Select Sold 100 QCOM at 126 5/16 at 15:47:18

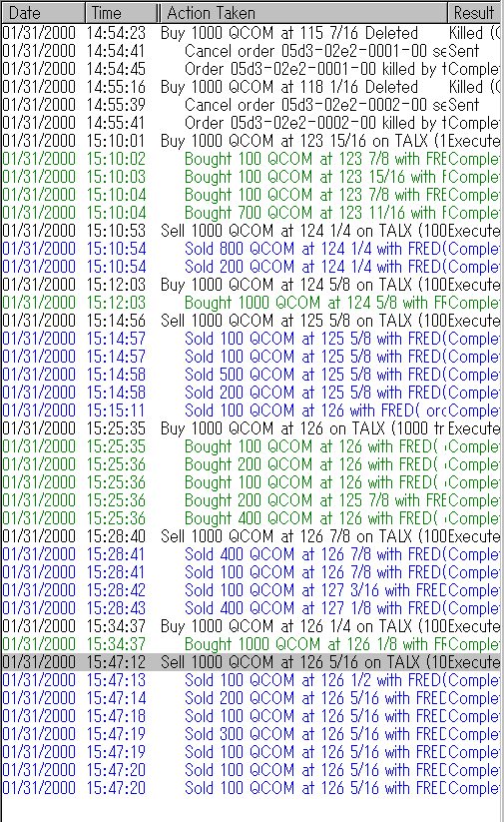tap(252, 716)
